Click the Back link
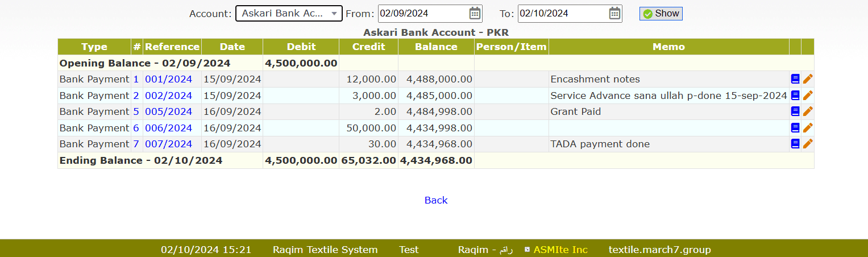This screenshot has width=868, height=257. coord(436,200)
